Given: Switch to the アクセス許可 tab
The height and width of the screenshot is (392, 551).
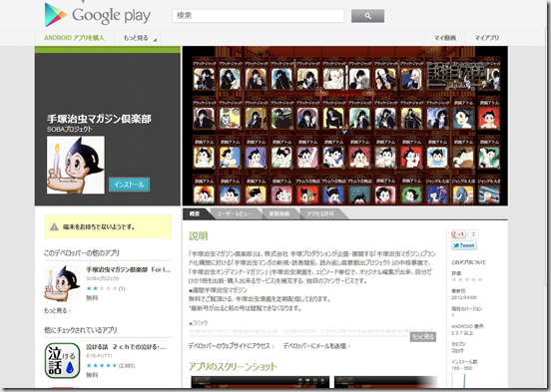Looking at the screenshot, I should (320, 213).
